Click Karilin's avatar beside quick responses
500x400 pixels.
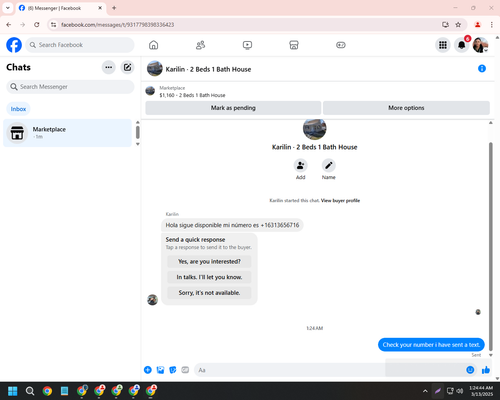pos(152,300)
